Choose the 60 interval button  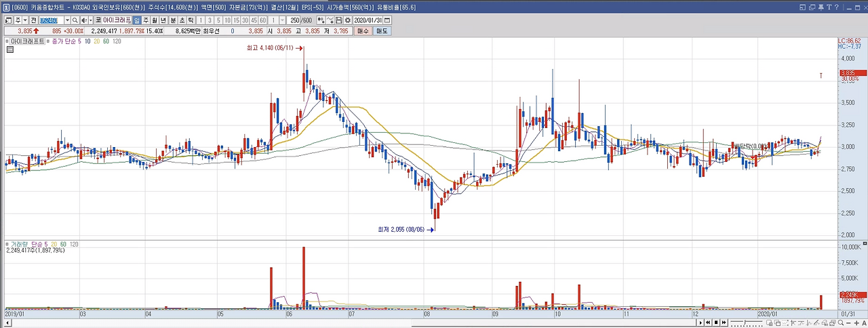click(262, 20)
